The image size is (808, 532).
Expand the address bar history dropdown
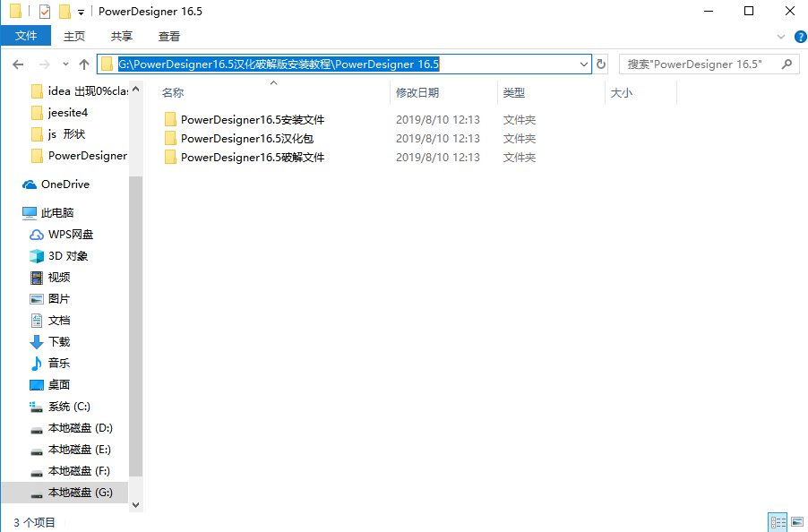pos(583,64)
